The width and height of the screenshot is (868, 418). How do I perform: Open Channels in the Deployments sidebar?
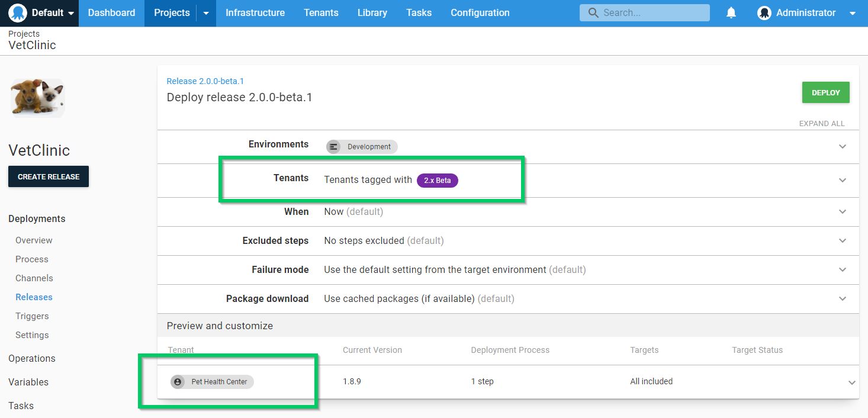pyautogui.click(x=34, y=278)
